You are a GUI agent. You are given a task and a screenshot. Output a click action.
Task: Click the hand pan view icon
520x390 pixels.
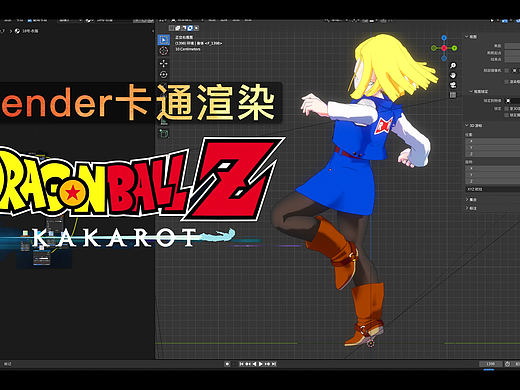click(453, 75)
